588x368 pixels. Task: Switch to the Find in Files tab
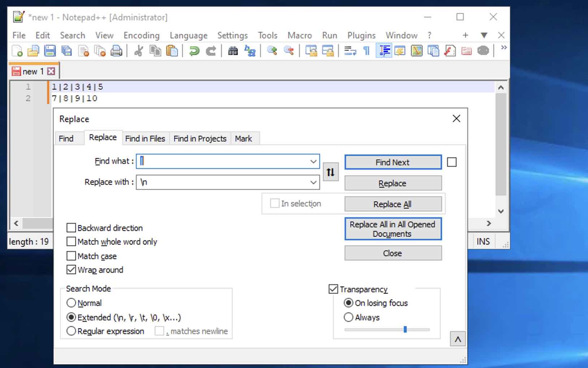coord(145,138)
